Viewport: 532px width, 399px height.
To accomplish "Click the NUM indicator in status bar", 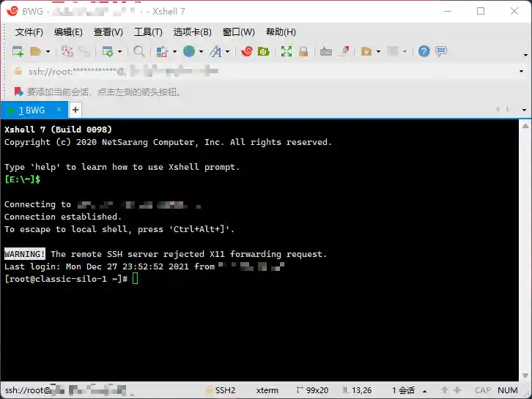I will click(508, 390).
